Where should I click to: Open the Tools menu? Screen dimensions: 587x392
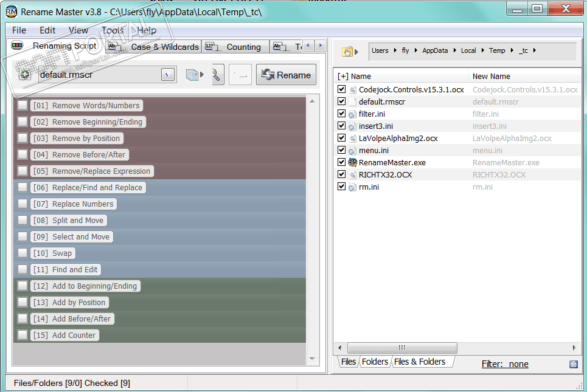[x=113, y=30]
